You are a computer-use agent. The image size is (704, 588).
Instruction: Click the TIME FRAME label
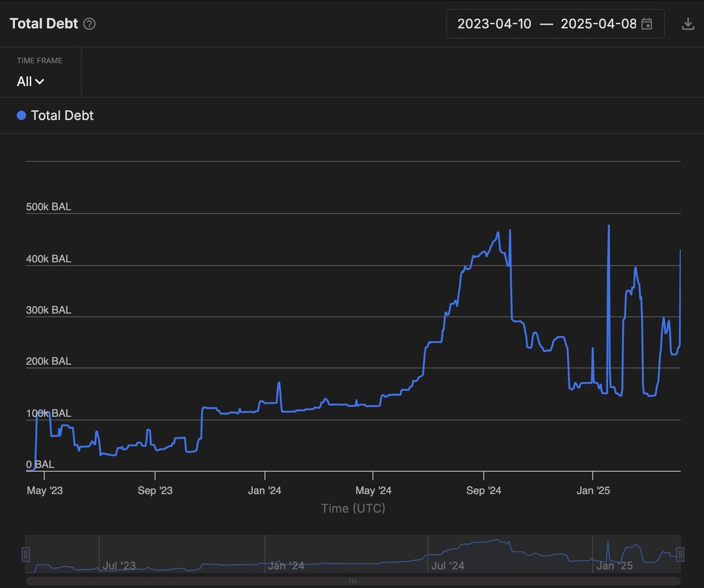pos(39,60)
